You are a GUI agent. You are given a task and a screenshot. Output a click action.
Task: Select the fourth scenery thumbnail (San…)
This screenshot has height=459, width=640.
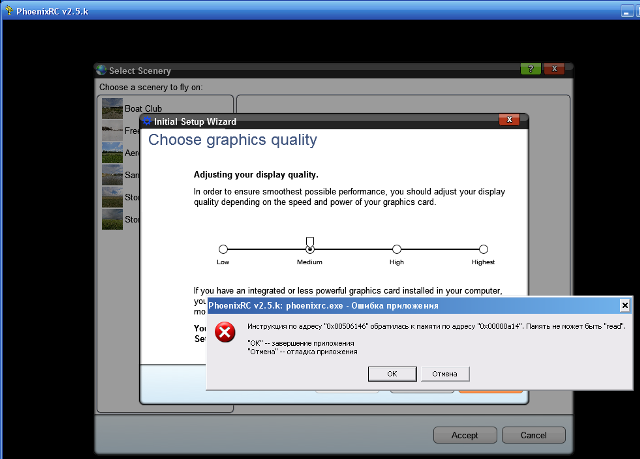pos(112,175)
